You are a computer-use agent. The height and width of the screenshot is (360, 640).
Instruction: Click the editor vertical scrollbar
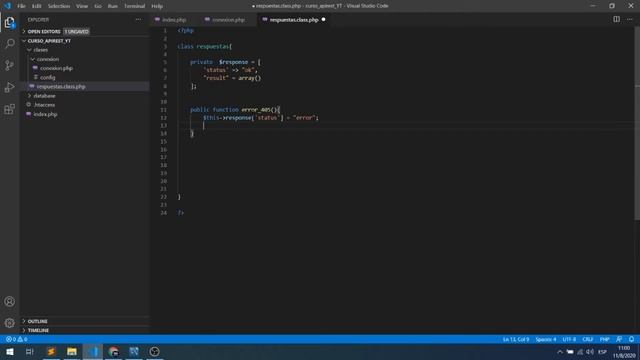tap(637, 122)
